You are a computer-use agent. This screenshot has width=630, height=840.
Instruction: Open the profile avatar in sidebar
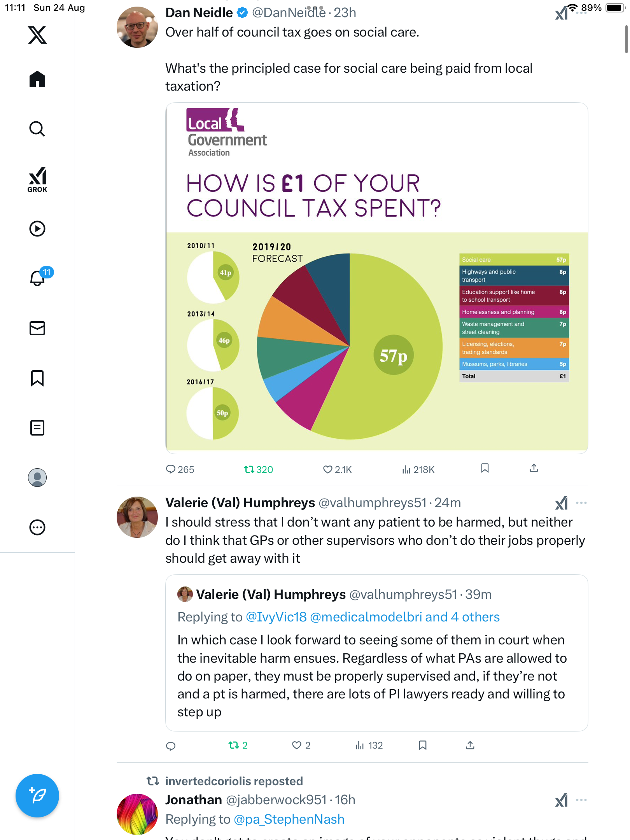point(37,478)
